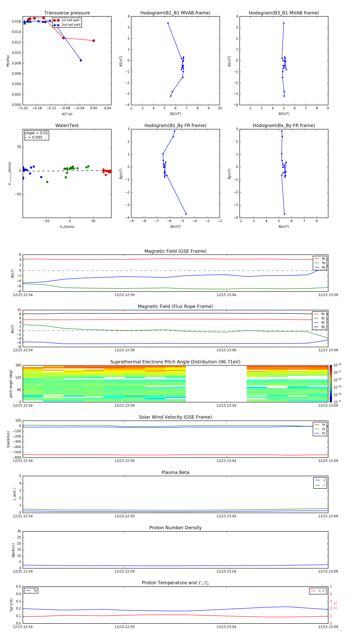Viewport: 351px width, 644px height.
Task: Click the β_p entry in the Plasma Beta legend
Action: (x=320, y=480)
